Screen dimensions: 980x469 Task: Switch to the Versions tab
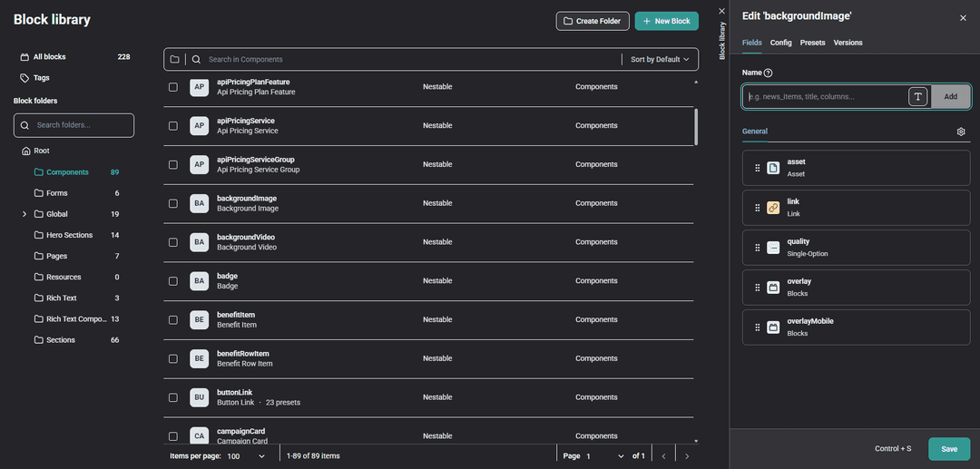pyautogui.click(x=848, y=43)
